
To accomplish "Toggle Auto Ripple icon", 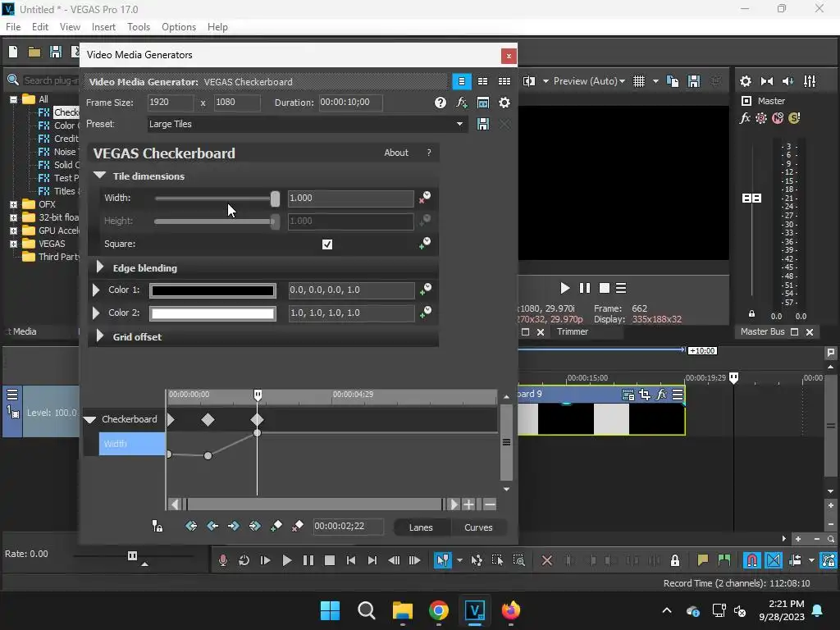I will click(x=795, y=560).
